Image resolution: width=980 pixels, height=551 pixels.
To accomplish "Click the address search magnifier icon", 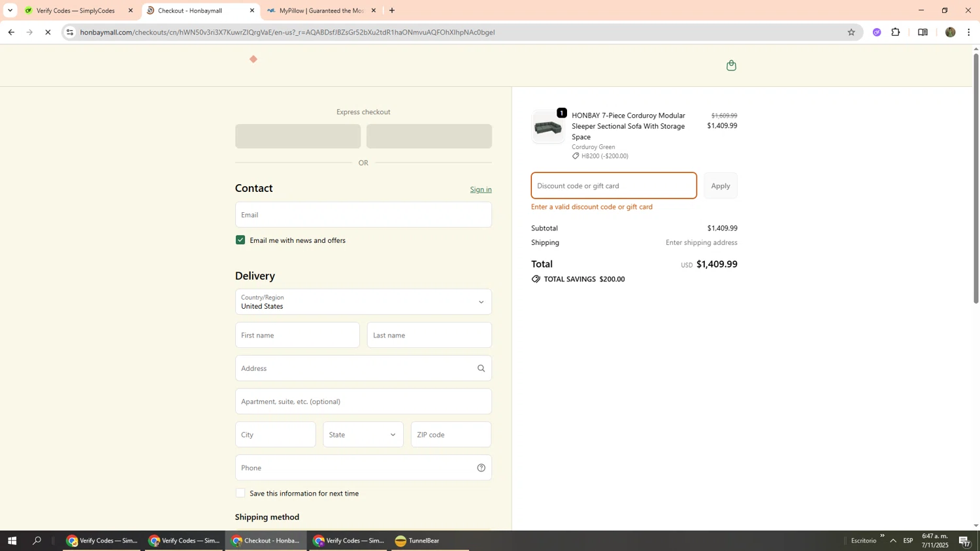I will [x=481, y=368].
